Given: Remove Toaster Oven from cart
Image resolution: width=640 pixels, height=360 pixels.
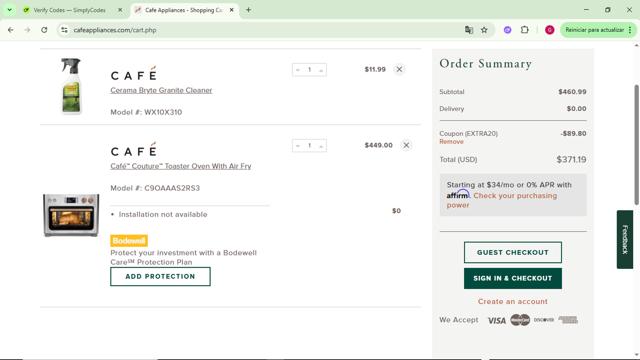Looking at the screenshot, I should [x=406, y=145].
